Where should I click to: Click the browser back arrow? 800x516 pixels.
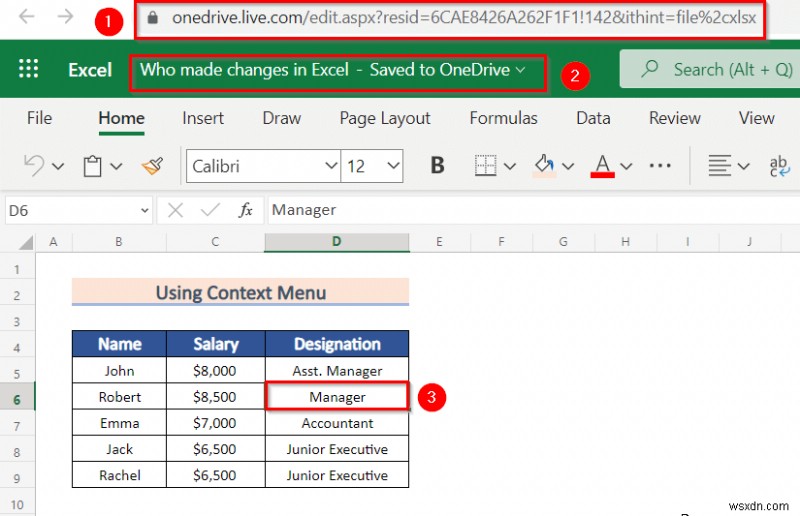[x=26, y=17]
